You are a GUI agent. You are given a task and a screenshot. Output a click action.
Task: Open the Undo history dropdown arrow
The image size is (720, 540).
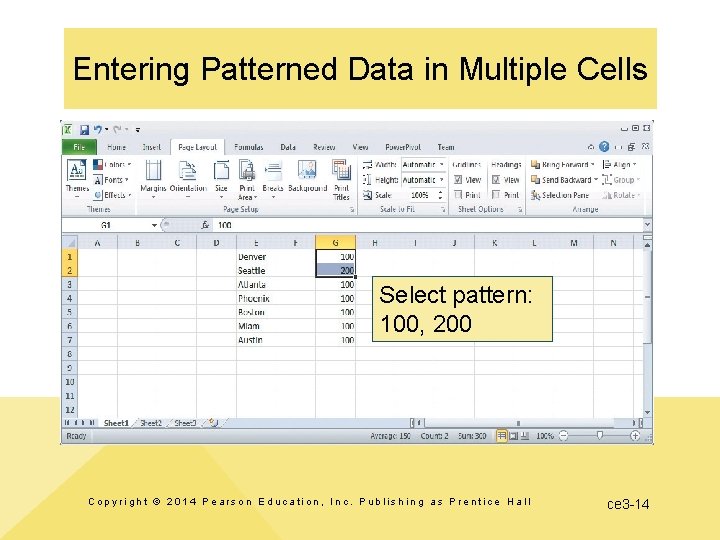pos(106,130)
